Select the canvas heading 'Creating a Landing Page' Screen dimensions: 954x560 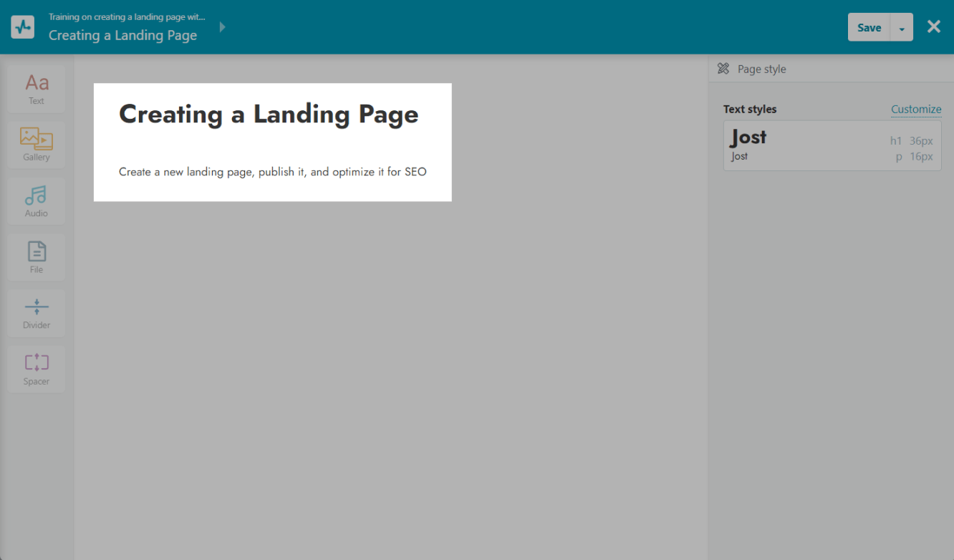(269, 115)
